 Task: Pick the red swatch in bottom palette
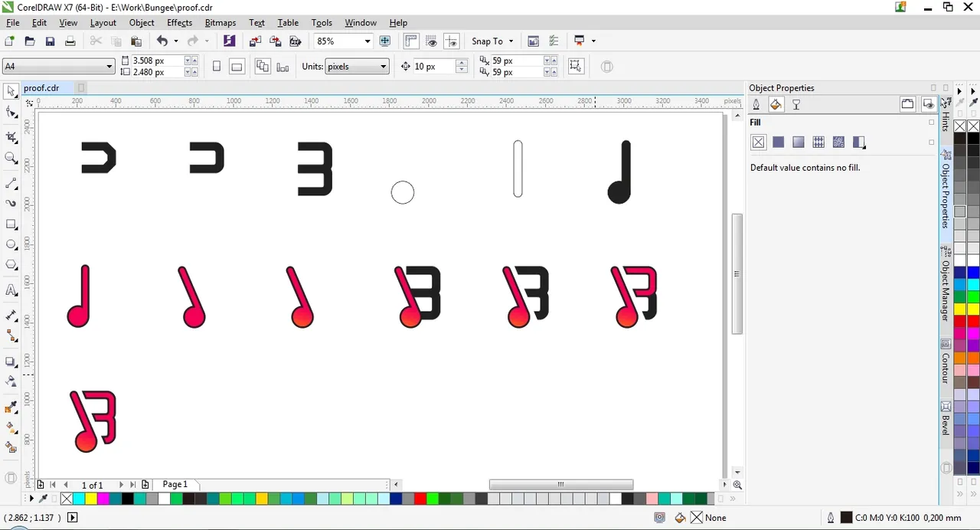pos(420,499)
